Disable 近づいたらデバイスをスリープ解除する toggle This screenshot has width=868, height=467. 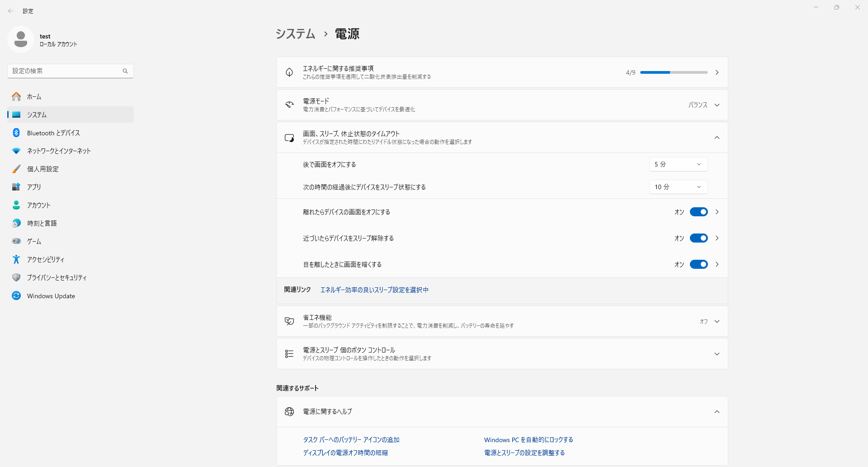point(698,238)
